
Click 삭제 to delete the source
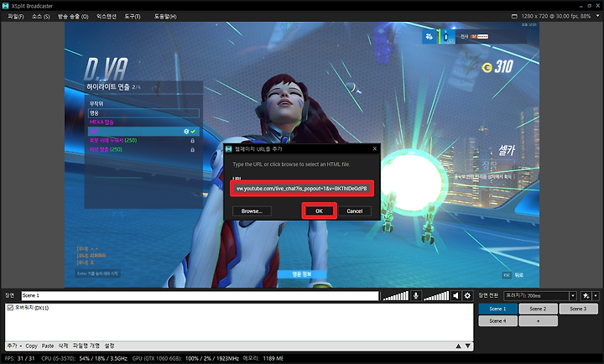[x=63, y=346]
